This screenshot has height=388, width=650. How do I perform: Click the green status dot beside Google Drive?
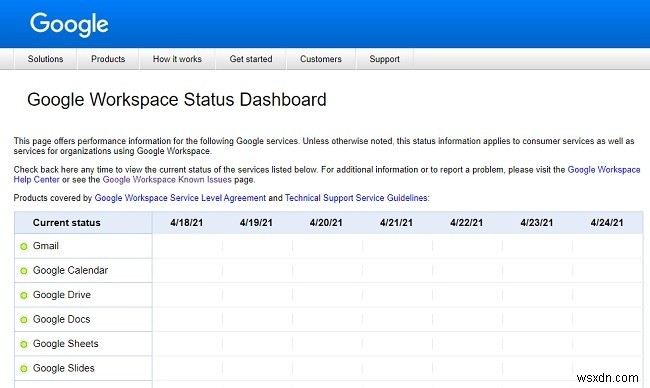(24, 295)
